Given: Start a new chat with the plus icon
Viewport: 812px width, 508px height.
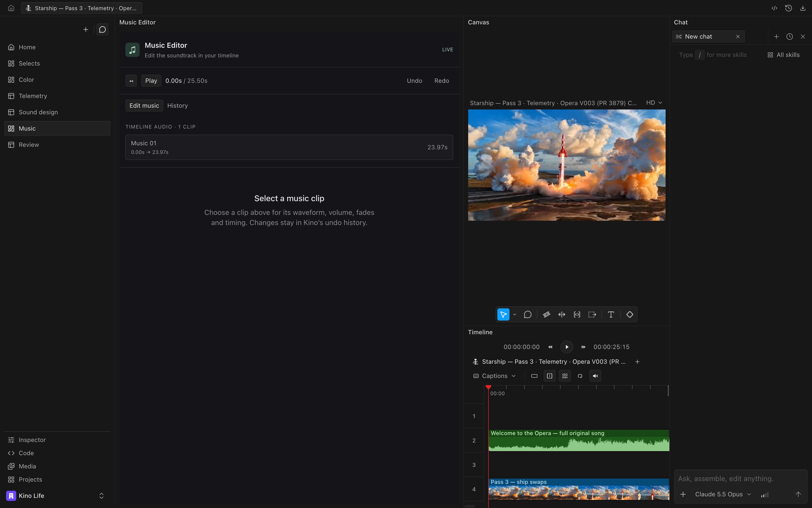Looking at the screenshot, I should coord(776,37).
